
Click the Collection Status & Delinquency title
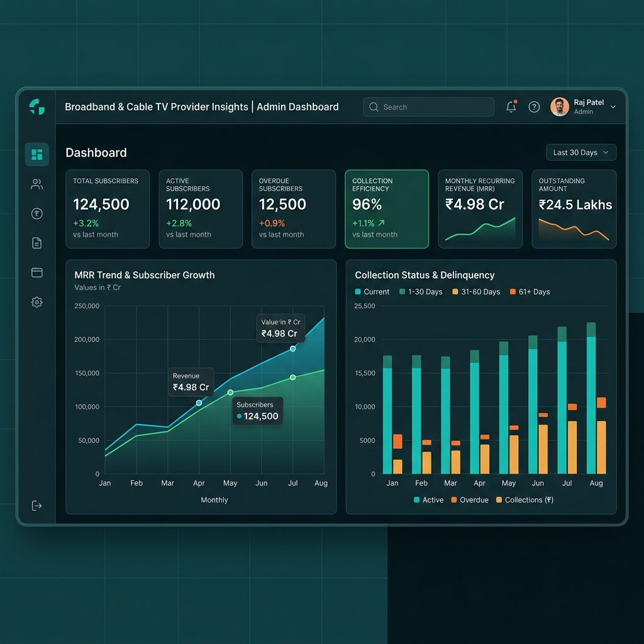425,275
